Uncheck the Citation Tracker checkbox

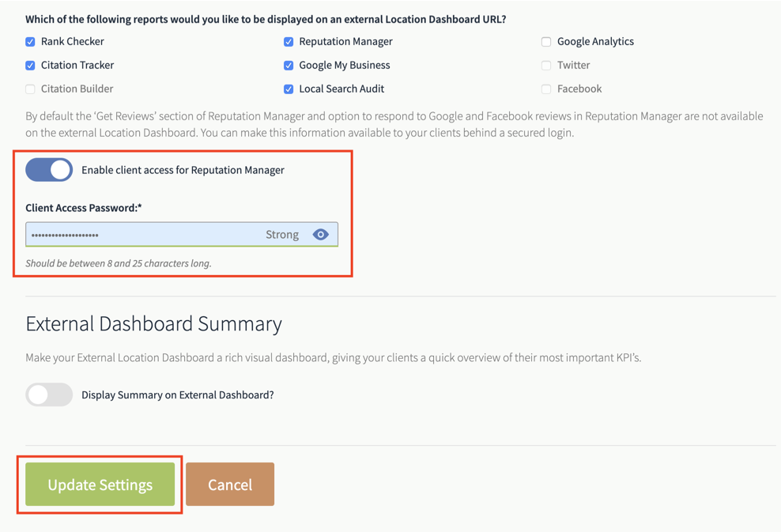[30, 66]
